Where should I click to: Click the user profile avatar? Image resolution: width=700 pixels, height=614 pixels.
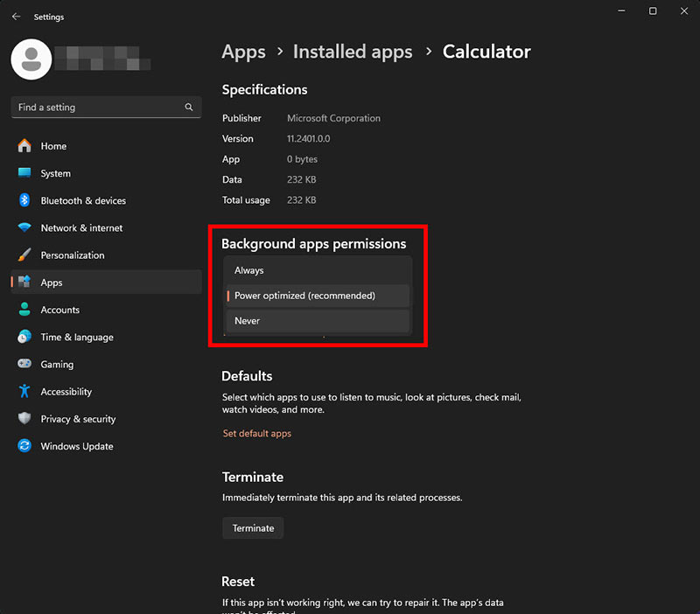(x=31, y=59)
